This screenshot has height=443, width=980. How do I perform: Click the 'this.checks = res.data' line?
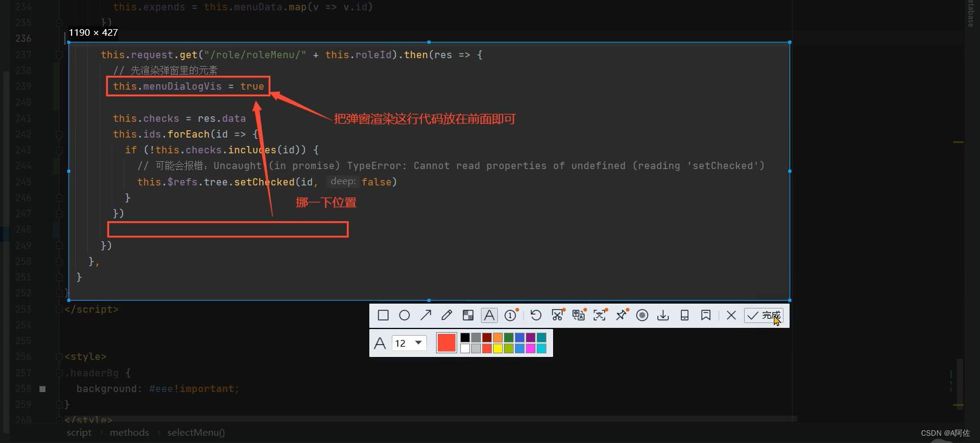[180, 118]
